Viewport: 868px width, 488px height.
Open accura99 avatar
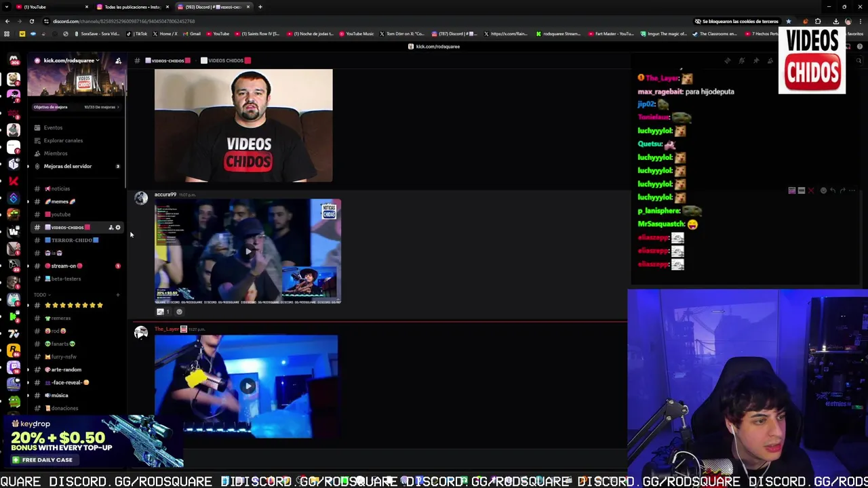click(140, 198)
